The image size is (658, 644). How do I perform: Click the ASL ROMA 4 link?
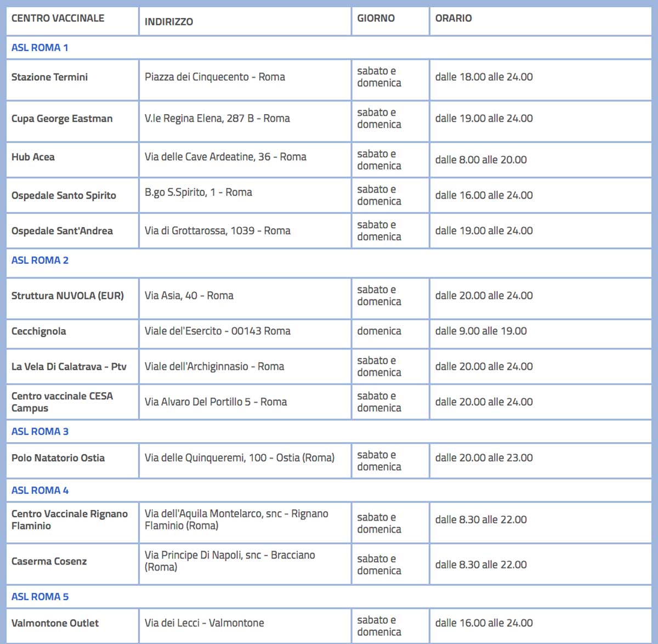click(x=40, y=490)
